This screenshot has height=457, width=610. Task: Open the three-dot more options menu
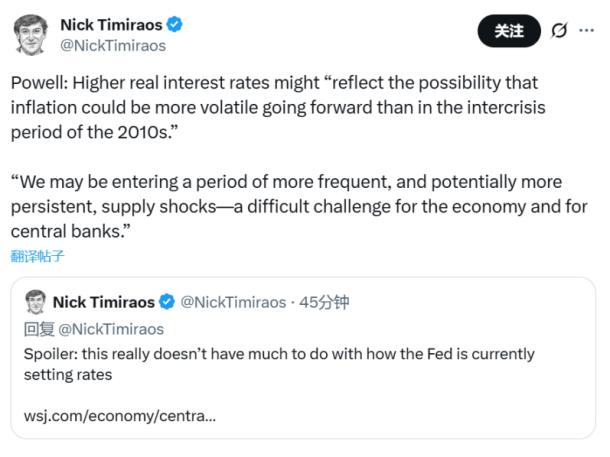587,31
